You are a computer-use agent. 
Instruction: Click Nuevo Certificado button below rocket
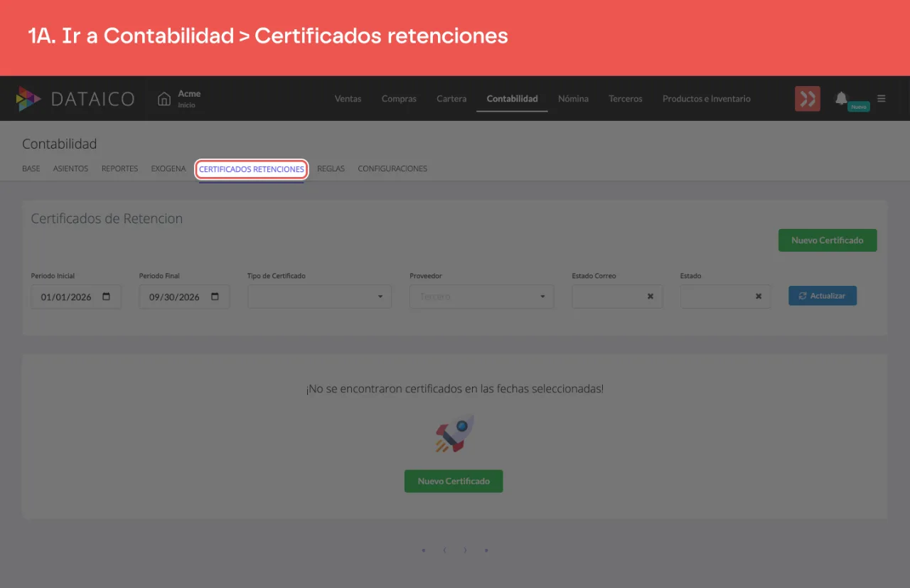pyautogui.click(x=454, y=481)
